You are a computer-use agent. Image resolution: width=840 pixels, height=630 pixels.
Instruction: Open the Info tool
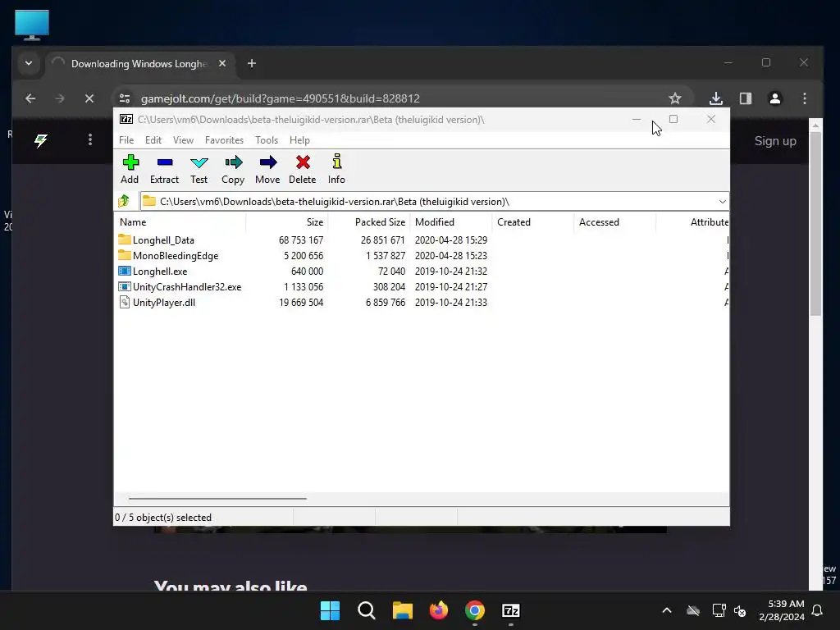336,169
